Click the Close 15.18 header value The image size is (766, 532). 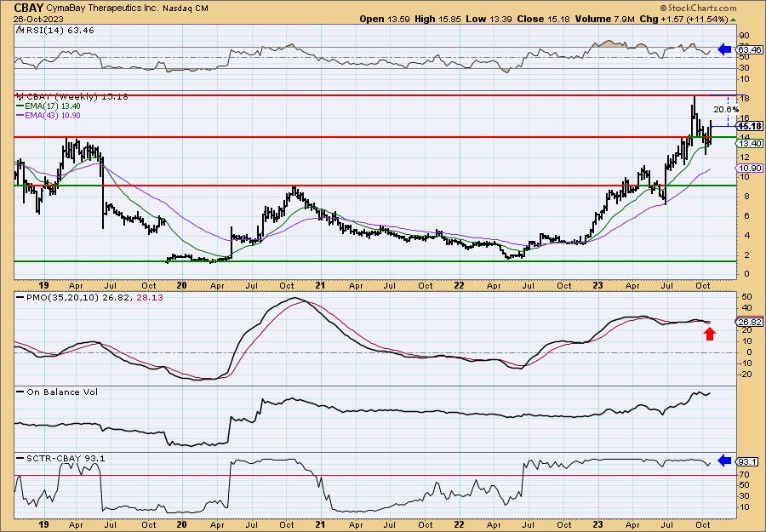[x=543, y=19]
